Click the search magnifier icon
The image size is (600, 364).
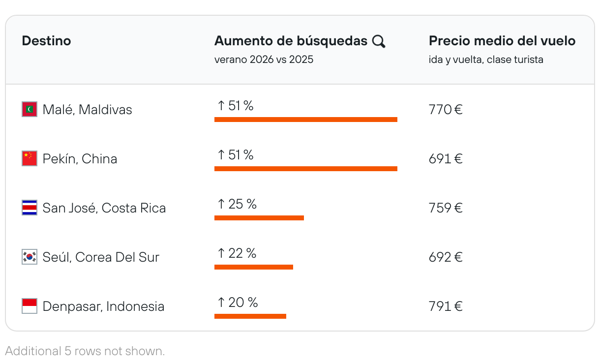pos(379,42)
